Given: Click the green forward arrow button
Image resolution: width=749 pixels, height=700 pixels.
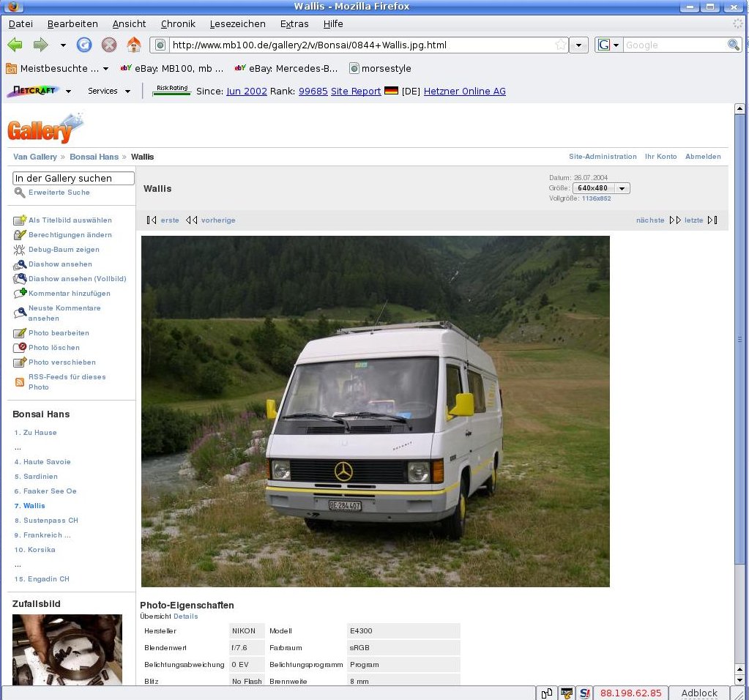Looking at the screenshot, I should pos(40,45).
